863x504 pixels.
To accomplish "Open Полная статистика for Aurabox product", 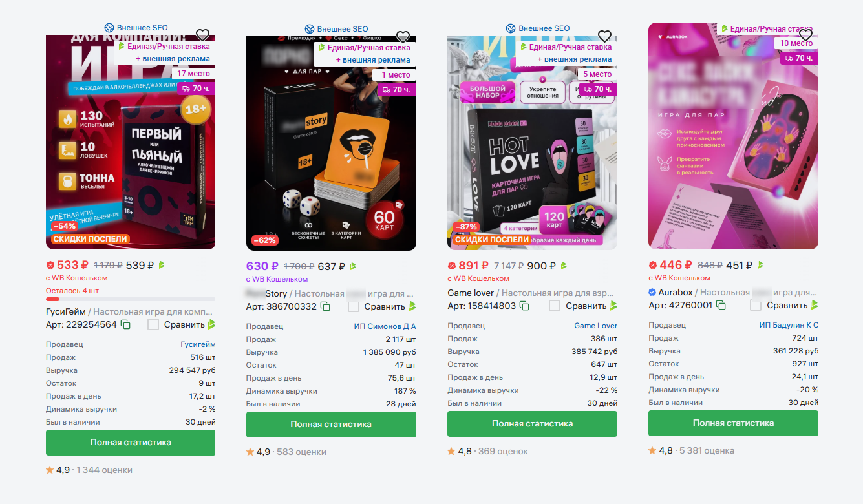I will click(x=733, y=423).
